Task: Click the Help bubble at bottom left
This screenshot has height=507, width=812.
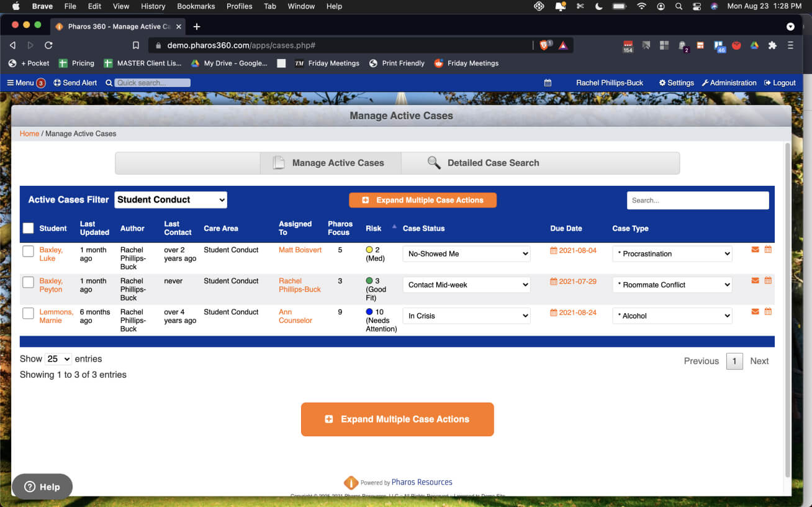Action: (x=42, y=487)
